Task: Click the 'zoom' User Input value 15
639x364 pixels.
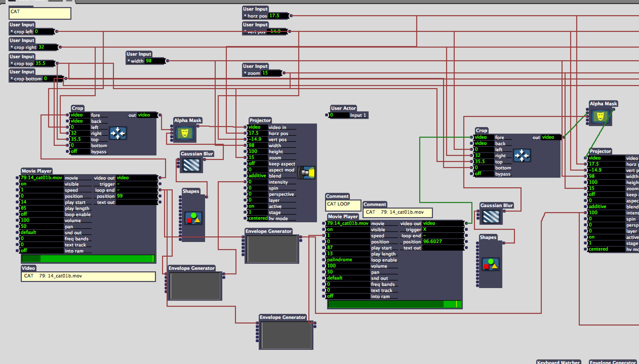Action: (271, 73)
